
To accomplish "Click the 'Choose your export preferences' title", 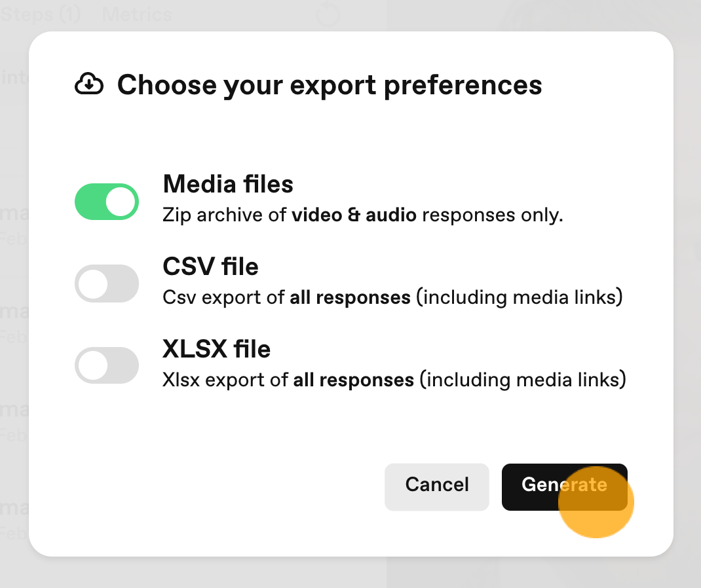I will (330, 84).
